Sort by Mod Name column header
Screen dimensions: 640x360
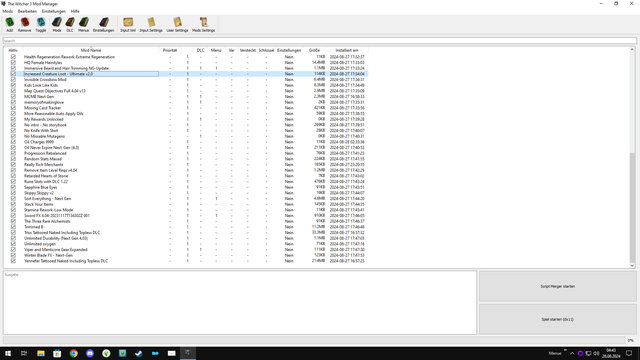click(x=91, y=50)
